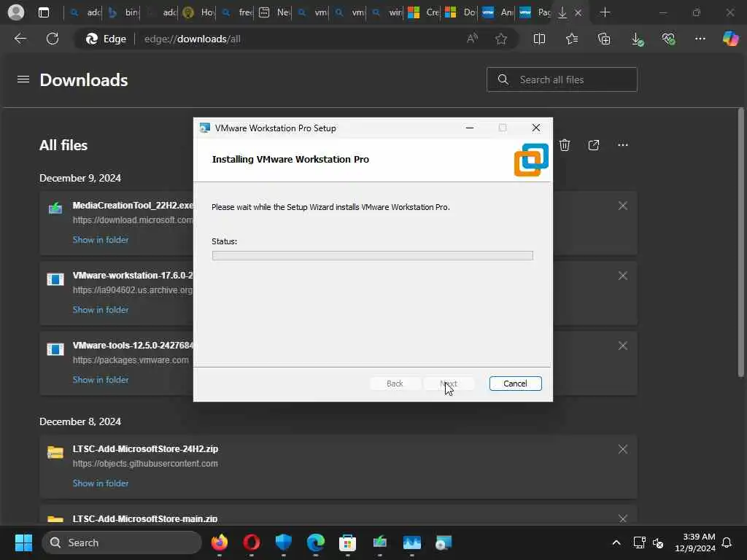The image size is (747, 560).
Task: Open Edge Settings and more menu
Action: (x=700, y=39)
